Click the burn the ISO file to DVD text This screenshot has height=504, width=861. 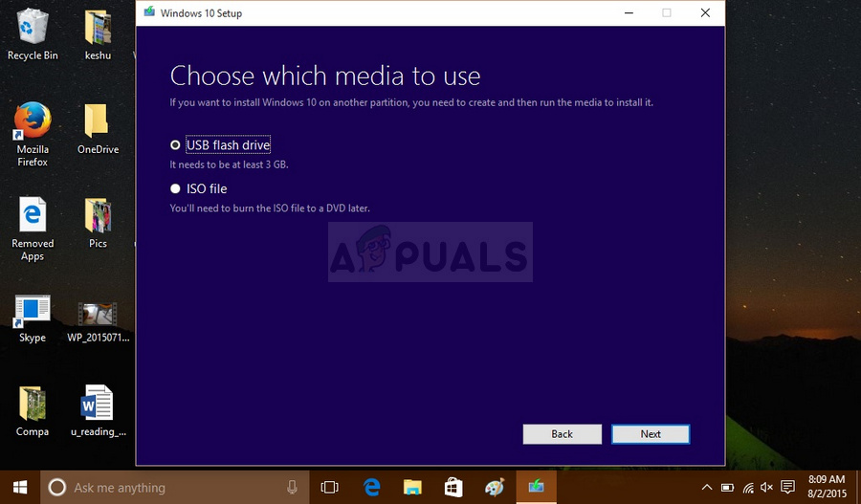(270, 208)
